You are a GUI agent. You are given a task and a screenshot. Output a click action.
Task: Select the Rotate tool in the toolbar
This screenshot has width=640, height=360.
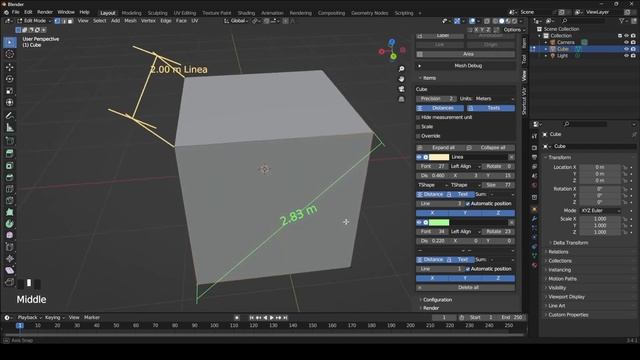[10, 79]
